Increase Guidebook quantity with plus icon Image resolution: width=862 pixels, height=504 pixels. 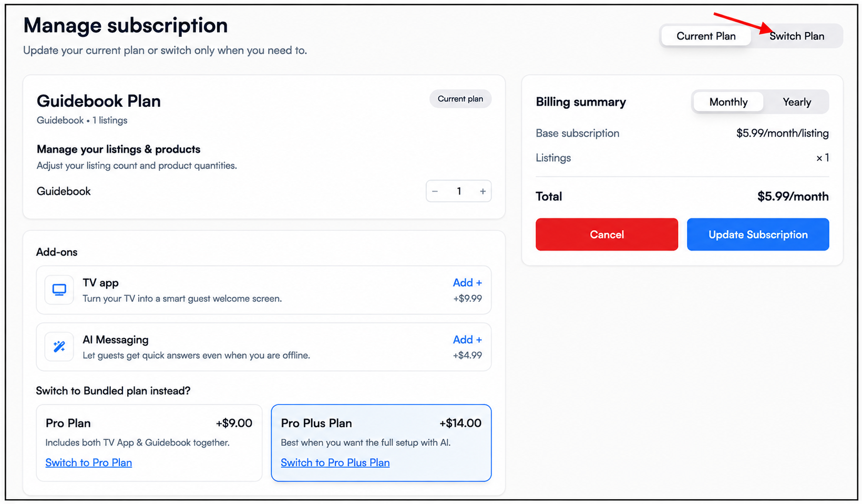483,191
